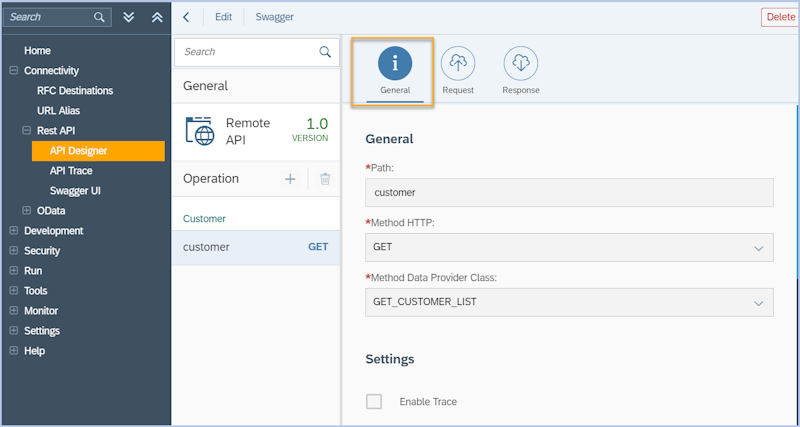Add a new operation with plus icon

[290, 179]
